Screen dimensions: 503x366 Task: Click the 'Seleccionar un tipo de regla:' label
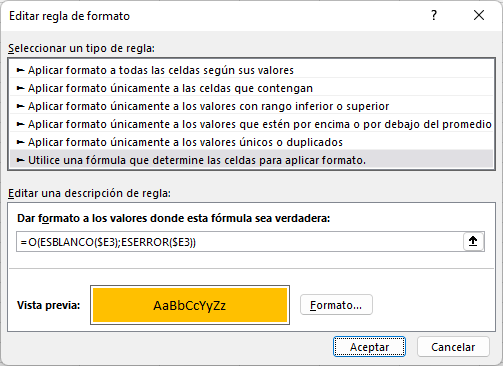[81, 48]
